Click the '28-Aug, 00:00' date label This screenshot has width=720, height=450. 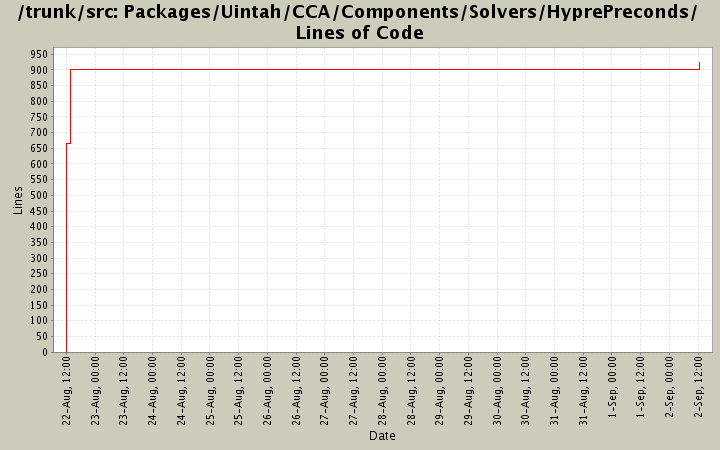point(382,390)
